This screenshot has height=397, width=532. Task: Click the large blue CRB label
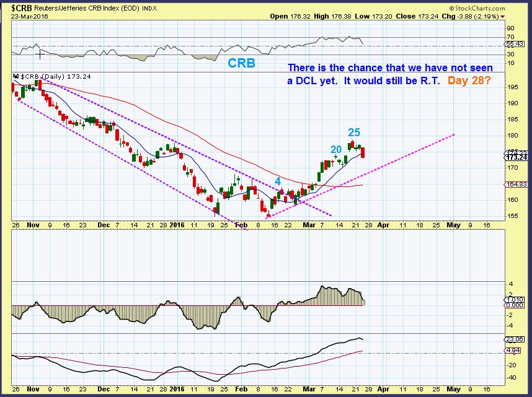(242, 63)
